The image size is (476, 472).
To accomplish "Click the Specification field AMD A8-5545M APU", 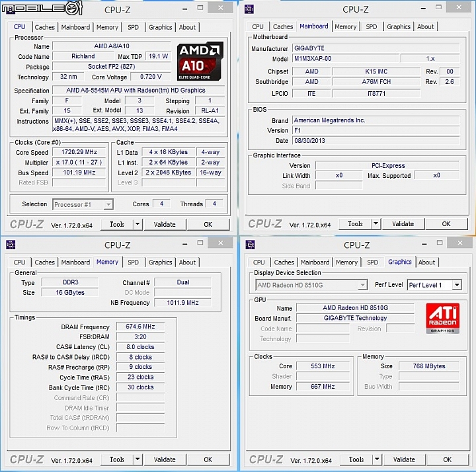I will [139, 90].
